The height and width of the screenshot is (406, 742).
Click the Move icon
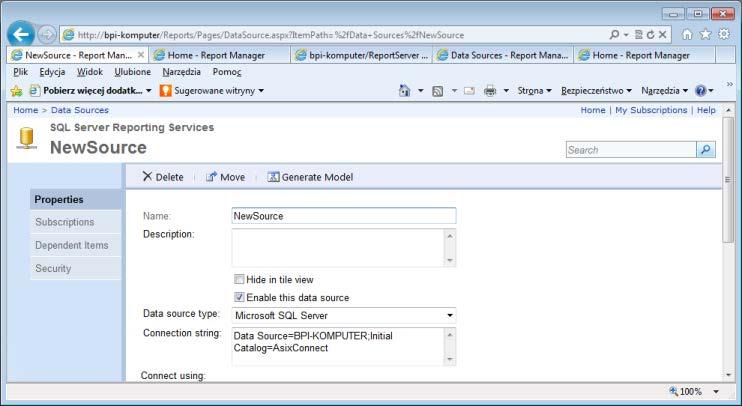coord(211,177)
